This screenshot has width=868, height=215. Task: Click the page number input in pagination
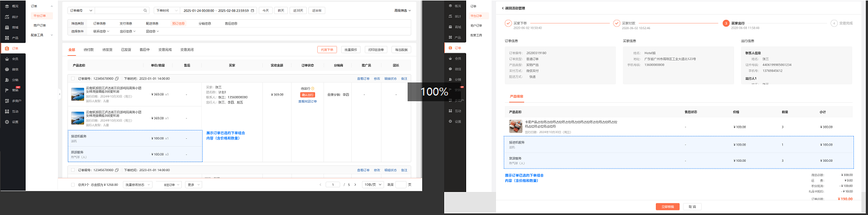pyautogui.click(x=333, y=185)
